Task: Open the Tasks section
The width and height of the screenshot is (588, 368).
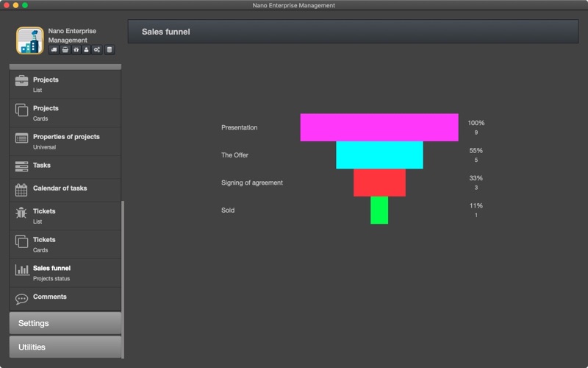Action: click(x=65, y=167)
